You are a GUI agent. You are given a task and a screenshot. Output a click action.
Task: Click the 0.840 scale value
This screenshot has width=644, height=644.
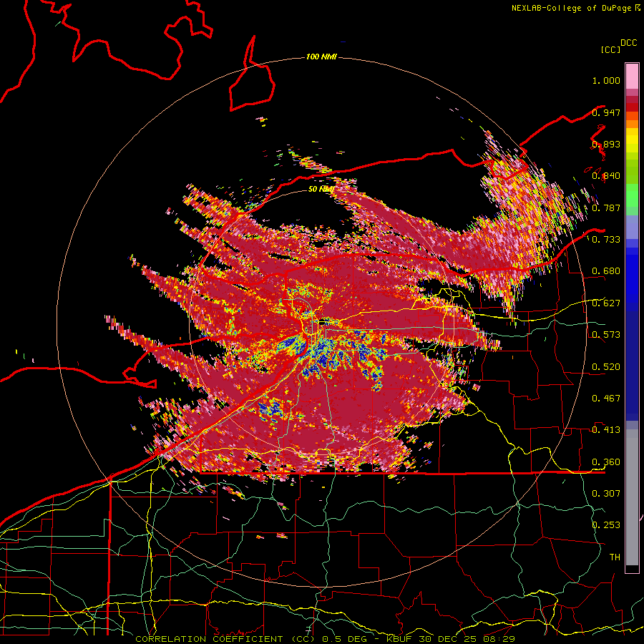[x=606, y=176]
